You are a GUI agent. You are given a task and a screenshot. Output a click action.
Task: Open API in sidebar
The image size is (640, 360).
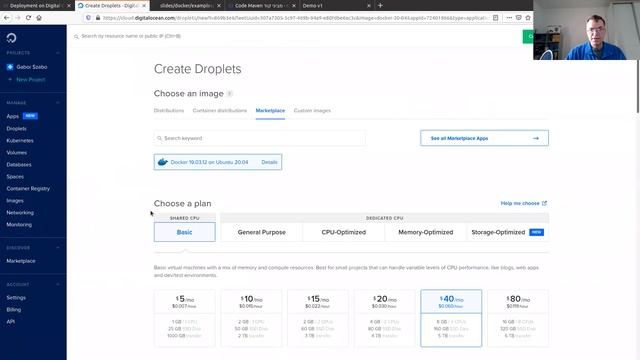coord(11,322)
